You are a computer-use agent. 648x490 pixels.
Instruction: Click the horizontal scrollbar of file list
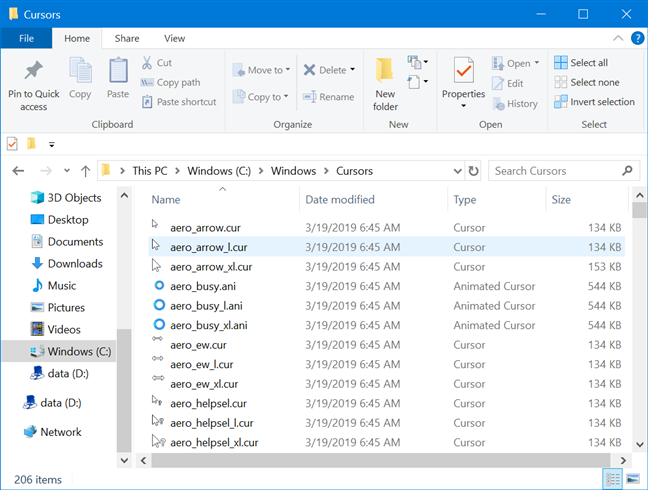coord(381,460)
